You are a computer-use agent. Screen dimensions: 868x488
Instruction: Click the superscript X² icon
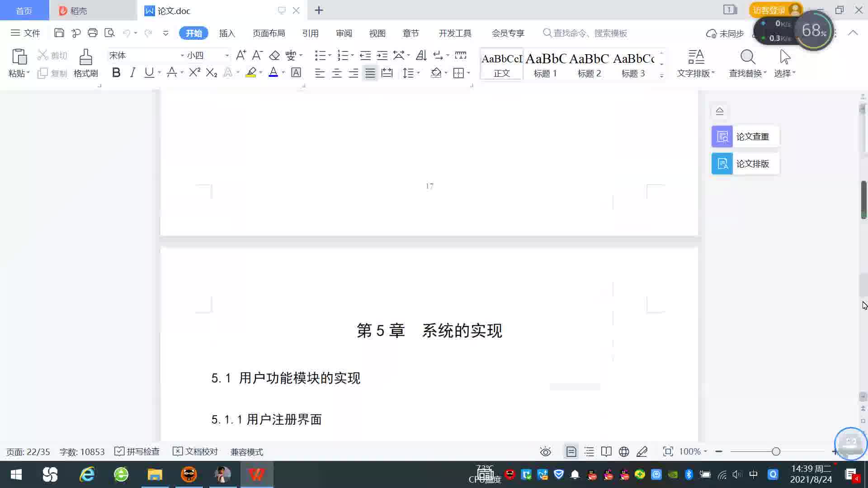click(x=194, y=73)
